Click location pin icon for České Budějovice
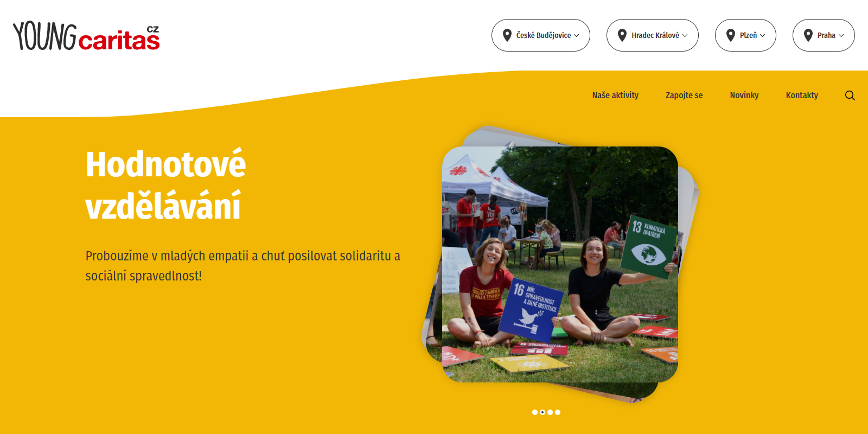Viewport: 868px width, 434px height. (507, 35)
